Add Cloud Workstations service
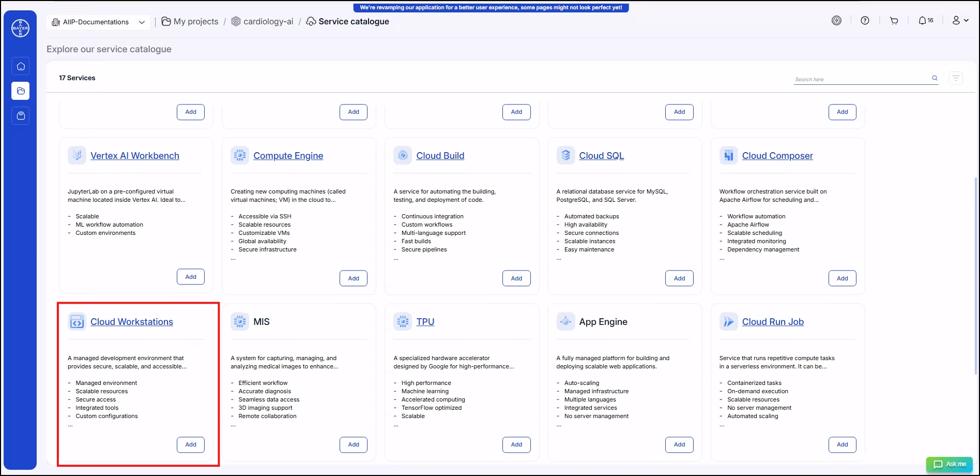This screenshot has width=980, height=476. tap(191, 444)
